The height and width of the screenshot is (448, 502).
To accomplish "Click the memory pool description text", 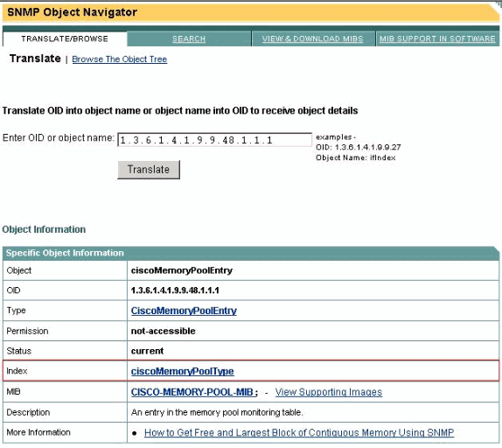I will [217, 412].
